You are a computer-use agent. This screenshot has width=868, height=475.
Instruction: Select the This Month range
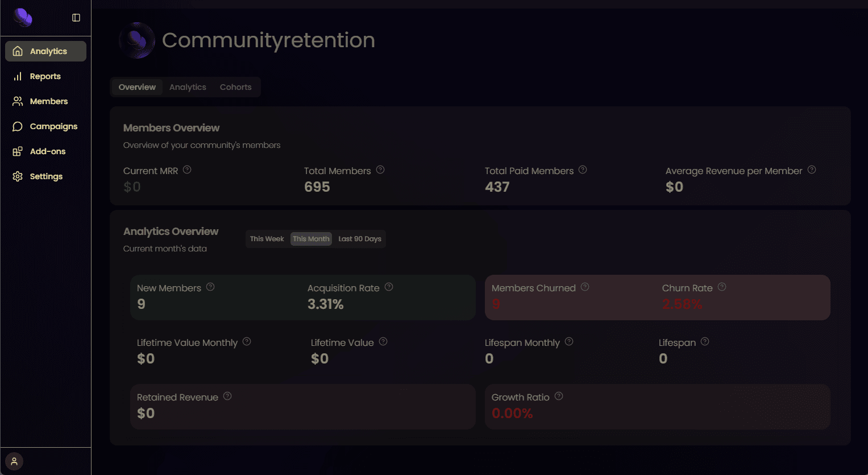[311, 239]
